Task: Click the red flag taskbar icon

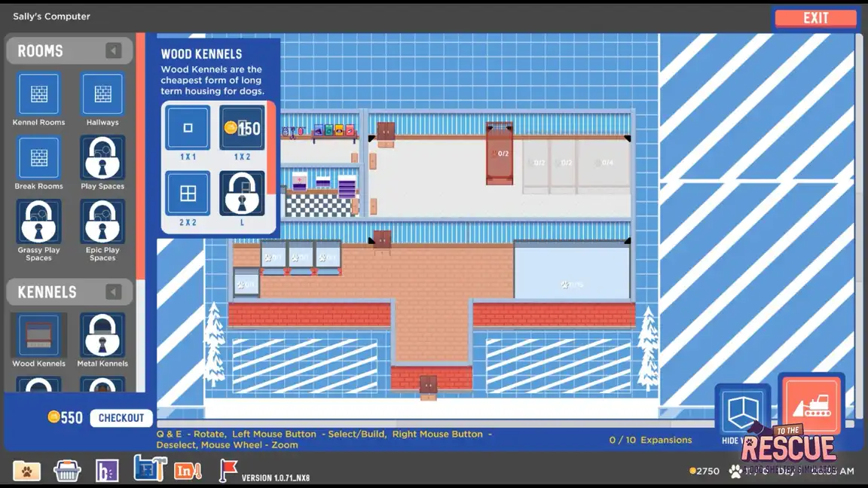Action: tap(228, 470)
